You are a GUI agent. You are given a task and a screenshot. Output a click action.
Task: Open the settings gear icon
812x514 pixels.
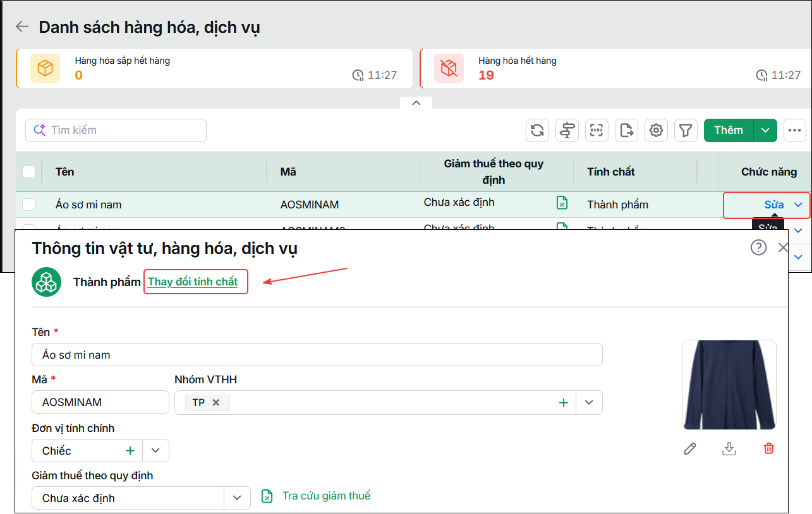tap(656, 130)
